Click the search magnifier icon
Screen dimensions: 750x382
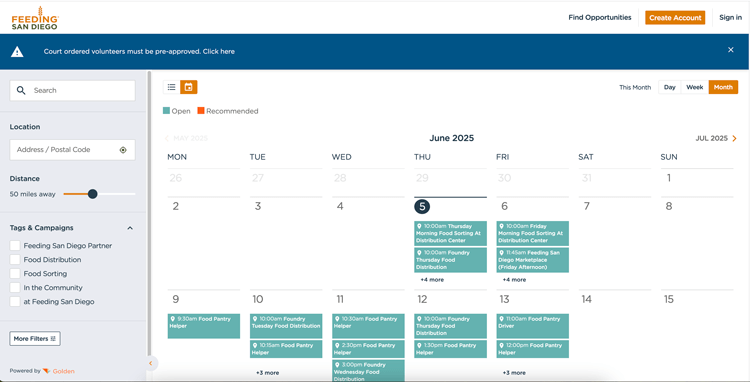coord(21,90)
